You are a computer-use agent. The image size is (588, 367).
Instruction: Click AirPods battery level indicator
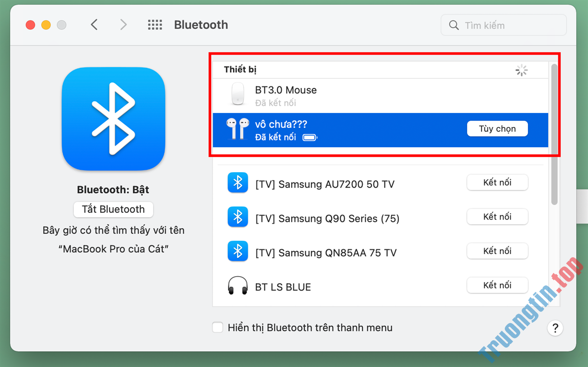pyautogui.click(x=310, y=137)
